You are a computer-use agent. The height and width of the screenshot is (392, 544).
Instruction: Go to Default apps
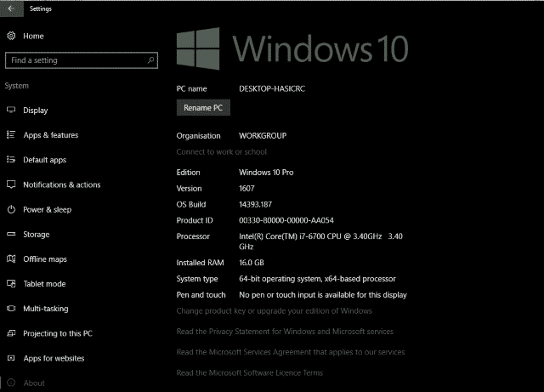(x=45, y=160)
